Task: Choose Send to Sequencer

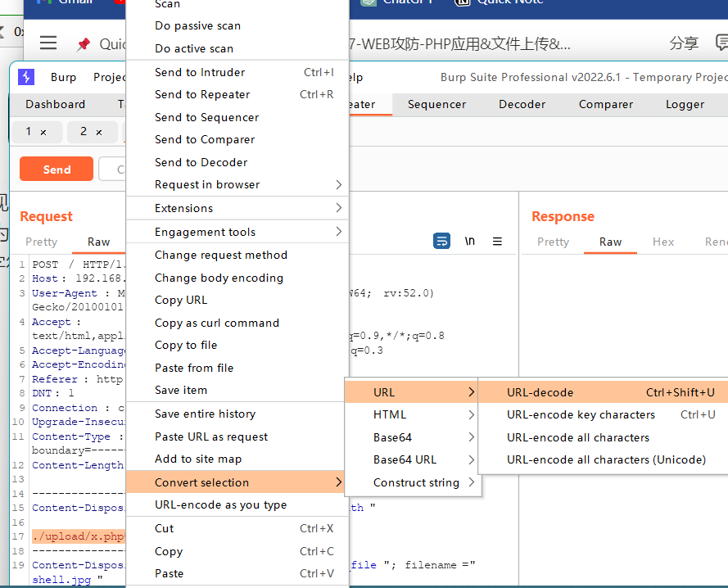Action: 237,117
